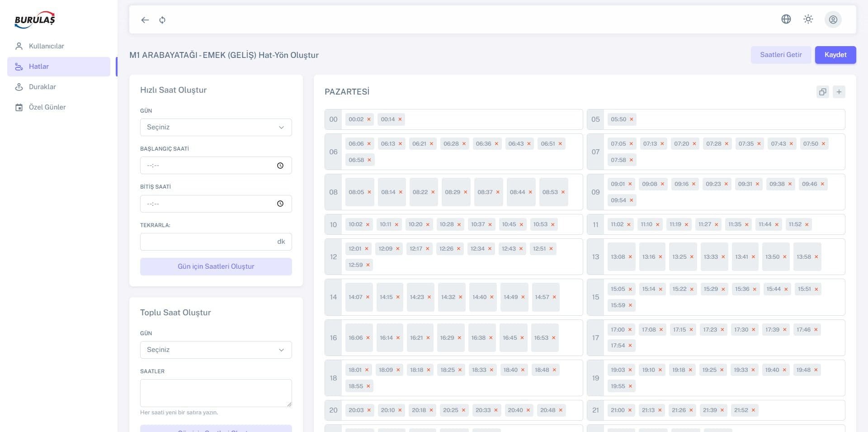Navigate back using the arrow icon
The width and height of the screenshot is (868, 432).
145,20
